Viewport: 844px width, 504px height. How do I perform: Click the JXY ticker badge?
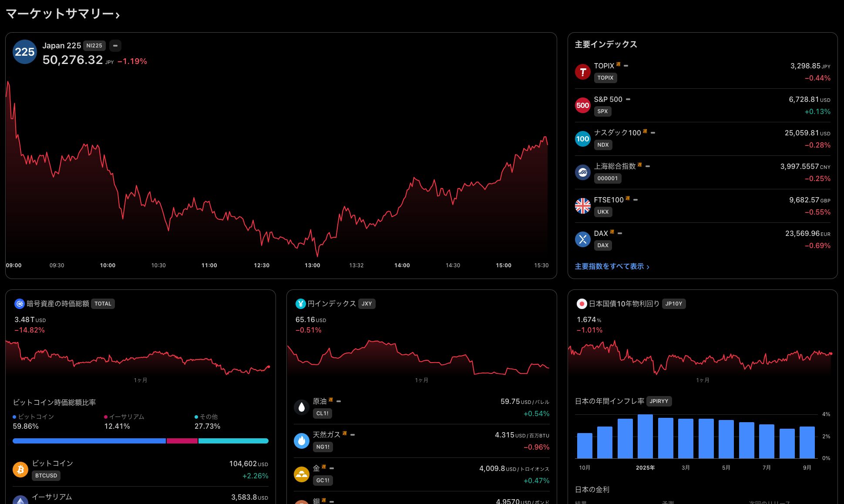(x=367, y=304)
